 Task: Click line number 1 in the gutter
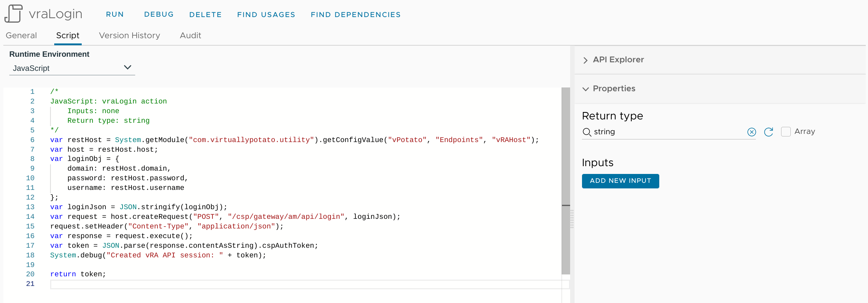(x=32, y=92)
